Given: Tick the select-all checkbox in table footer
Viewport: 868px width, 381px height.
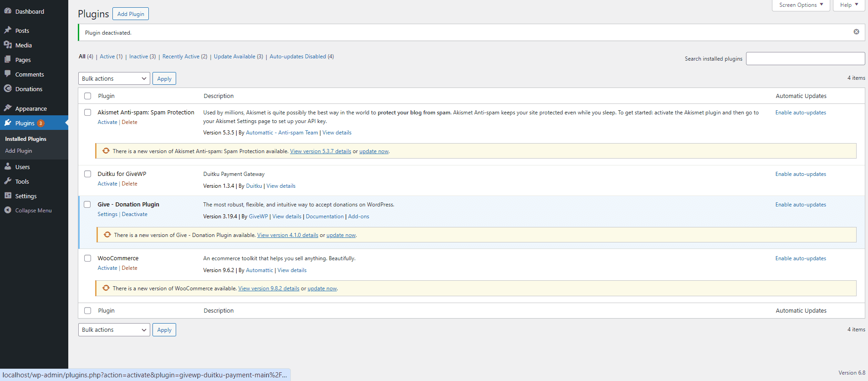Looking at the screenshot, I should (87, 310).
